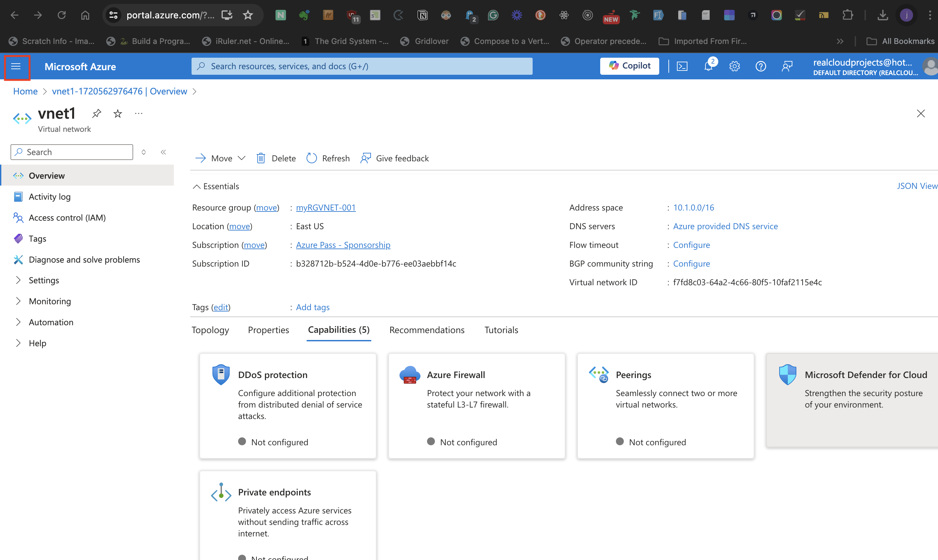This screenshot has height=560, width=938.
Task: Open the Peerings capability card
Action: click(665, 406)
